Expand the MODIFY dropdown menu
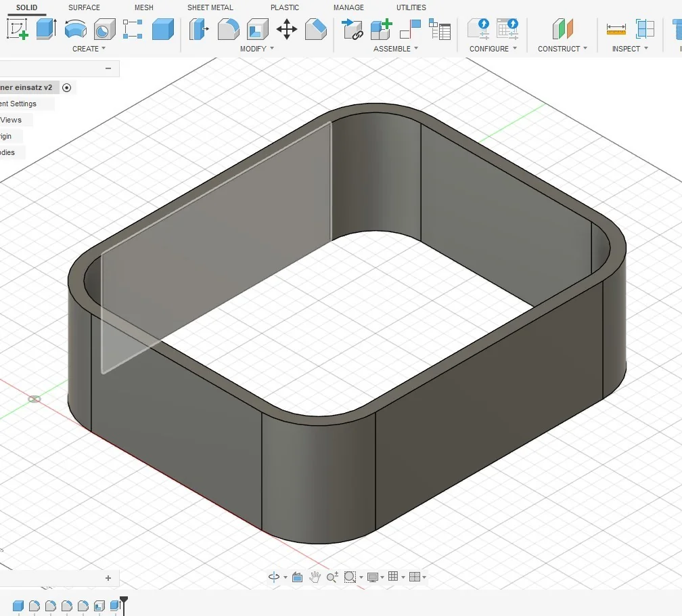The image size is (682, 616). click(x=257, y=49)
